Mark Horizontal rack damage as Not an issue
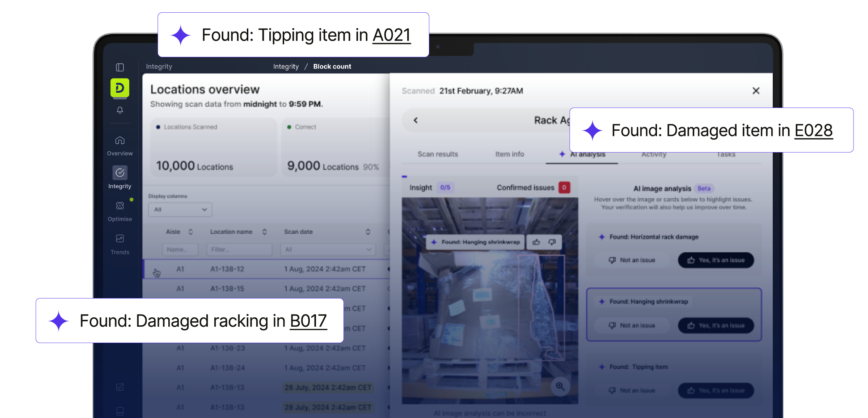 click(632, 260)
